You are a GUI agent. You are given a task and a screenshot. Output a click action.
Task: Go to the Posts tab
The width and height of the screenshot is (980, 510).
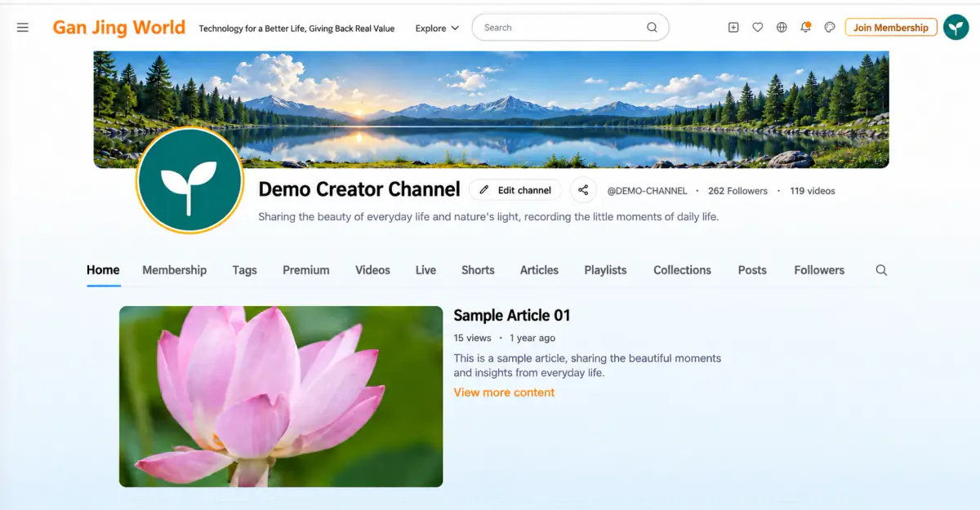pos(752,270)
